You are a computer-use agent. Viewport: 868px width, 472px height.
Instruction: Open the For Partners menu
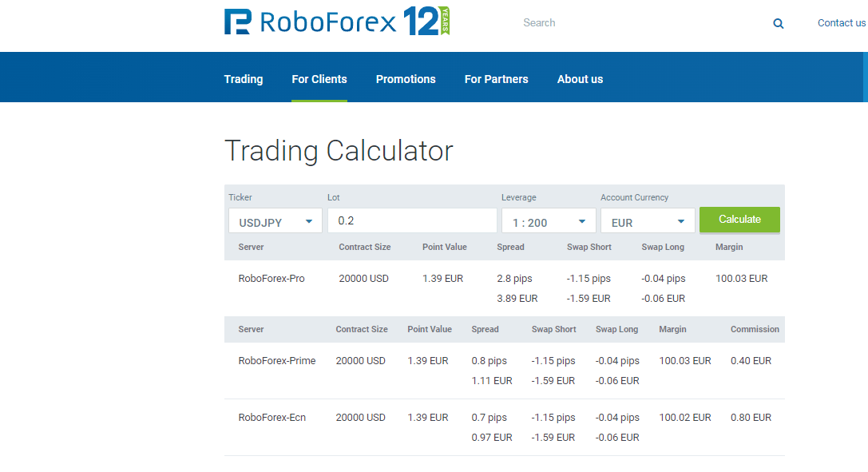click(x=496, y=79)
